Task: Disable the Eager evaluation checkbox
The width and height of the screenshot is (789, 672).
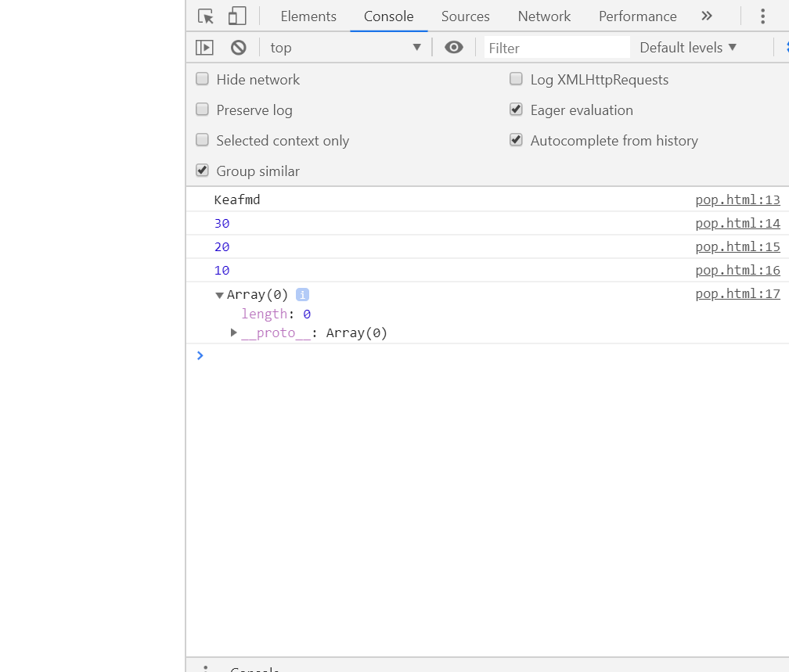Action: tap(517, 110)
